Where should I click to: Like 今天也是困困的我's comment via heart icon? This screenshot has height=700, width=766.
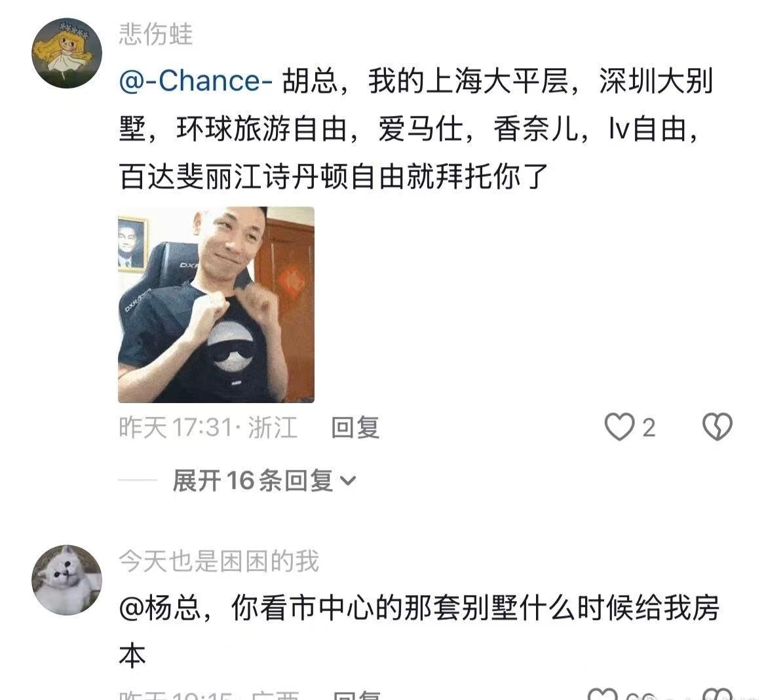(x=603, y=695)
